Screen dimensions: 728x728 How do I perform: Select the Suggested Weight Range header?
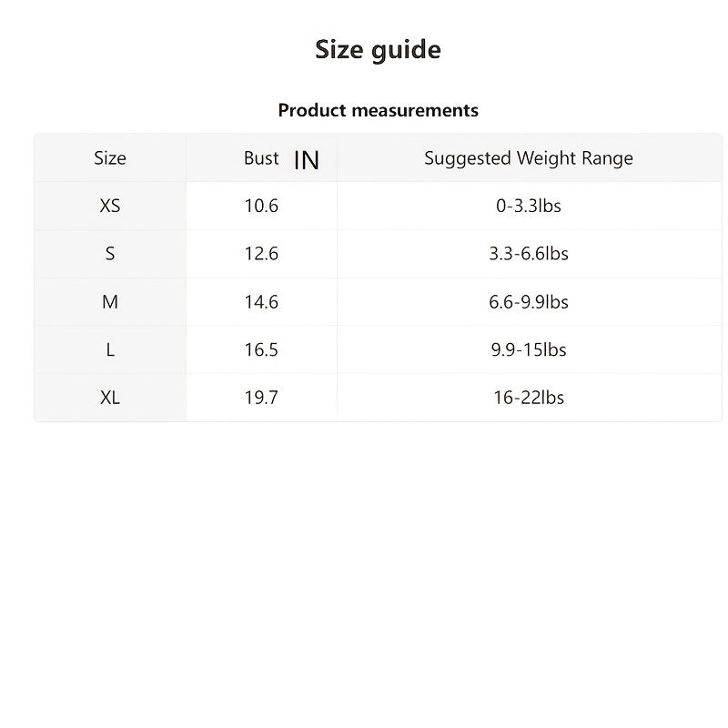click(x=529, y=158)
